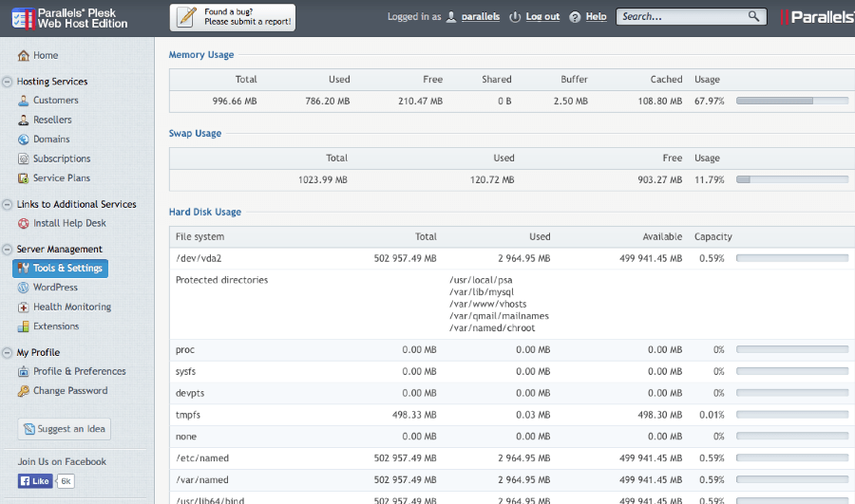855x504 pixels.
Task: Click the WordPress logo icon
Action: [24, 288]
